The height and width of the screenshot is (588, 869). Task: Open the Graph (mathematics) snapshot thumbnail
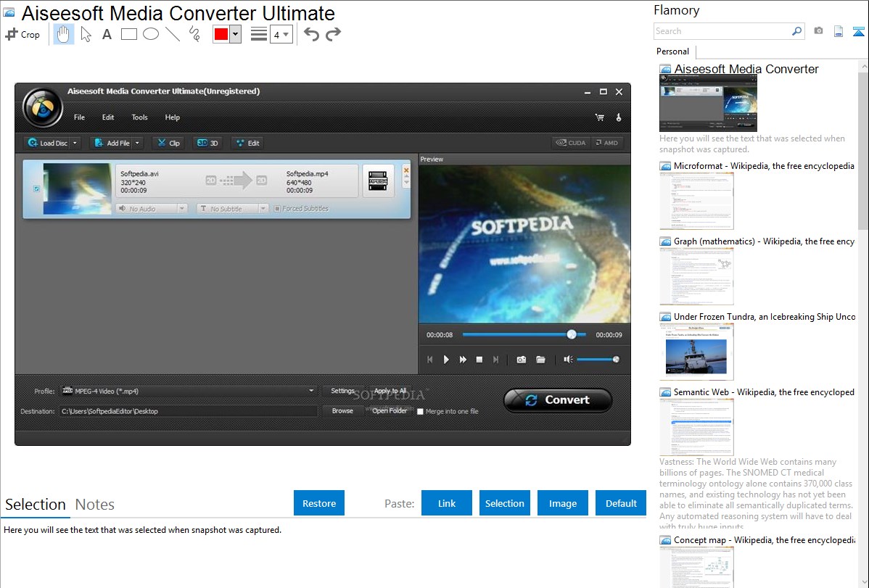pyautogui.click(x=696, y=276)
